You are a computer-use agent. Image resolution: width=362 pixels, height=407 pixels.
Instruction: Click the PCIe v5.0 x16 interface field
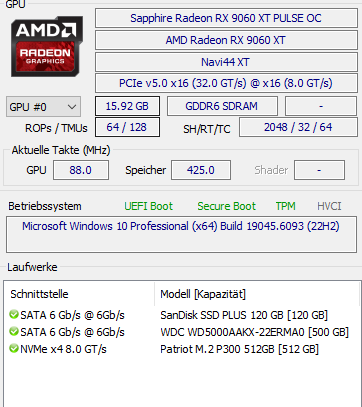pyautogui.click(x=226, y=83)
